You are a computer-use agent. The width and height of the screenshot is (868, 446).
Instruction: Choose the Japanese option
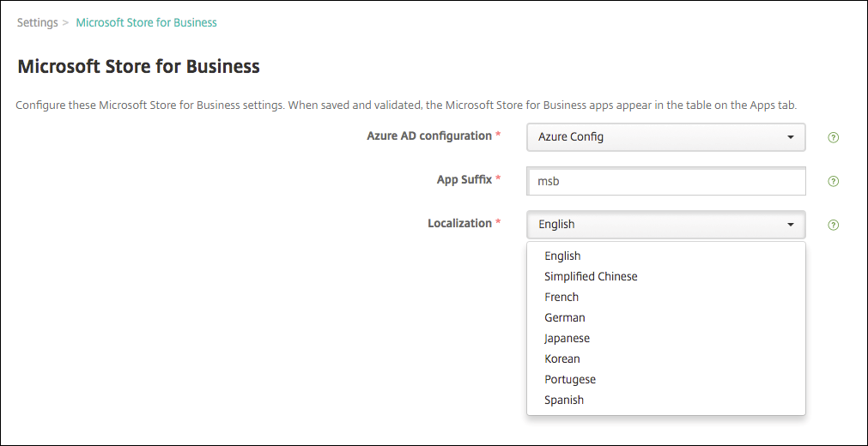tap(567, 338)
